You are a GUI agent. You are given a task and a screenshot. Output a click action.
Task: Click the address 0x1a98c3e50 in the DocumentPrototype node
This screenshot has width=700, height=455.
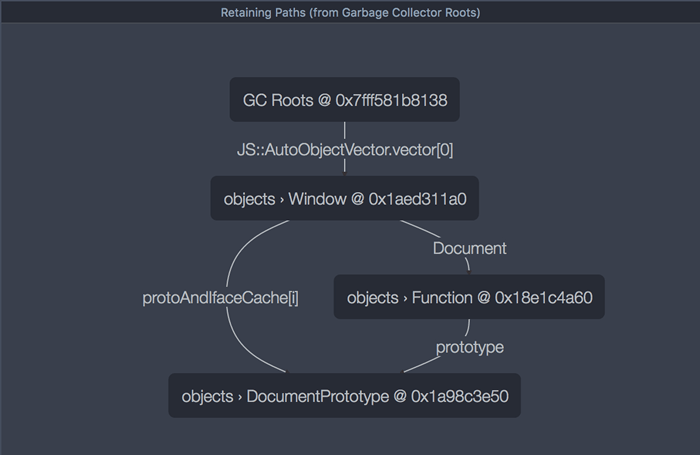pyautogui.click(x=459, y=397)
